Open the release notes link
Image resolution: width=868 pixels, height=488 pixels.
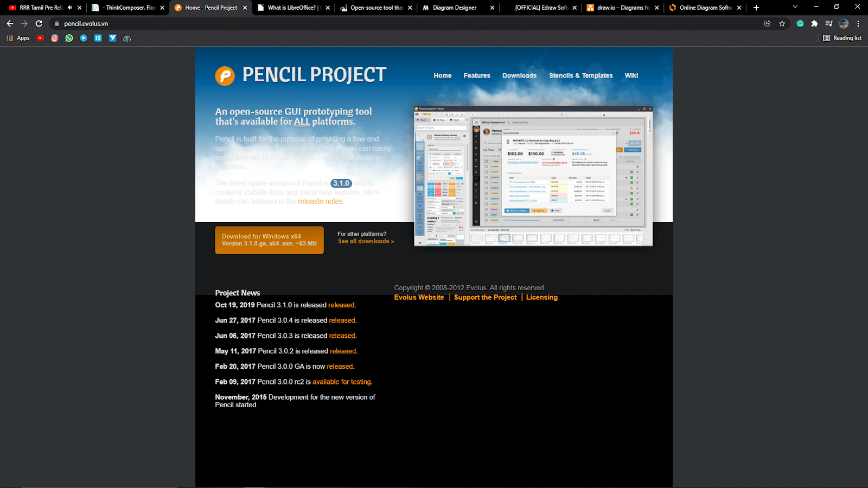tap(320, 201)
